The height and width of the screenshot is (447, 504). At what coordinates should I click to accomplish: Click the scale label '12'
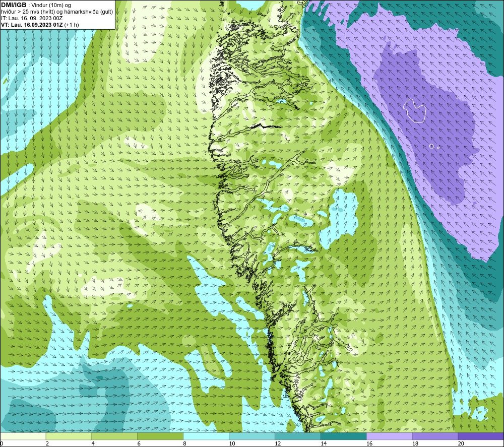click(x=278, y=443)
